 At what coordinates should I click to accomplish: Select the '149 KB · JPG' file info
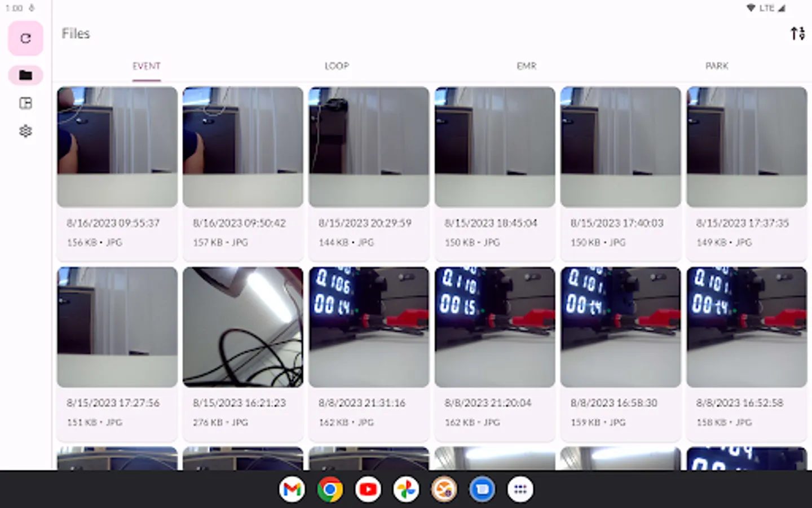[x=724, y=242]
